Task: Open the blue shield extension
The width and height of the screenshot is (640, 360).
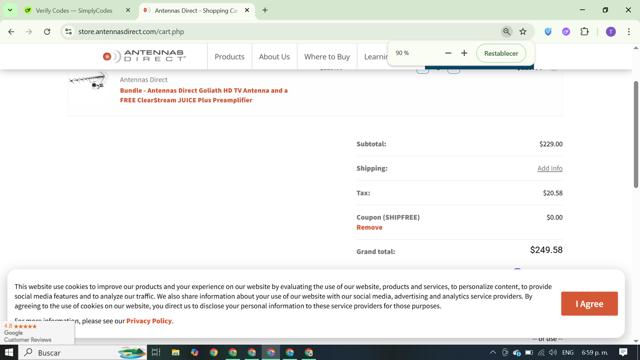Action: tap(548, 31)
